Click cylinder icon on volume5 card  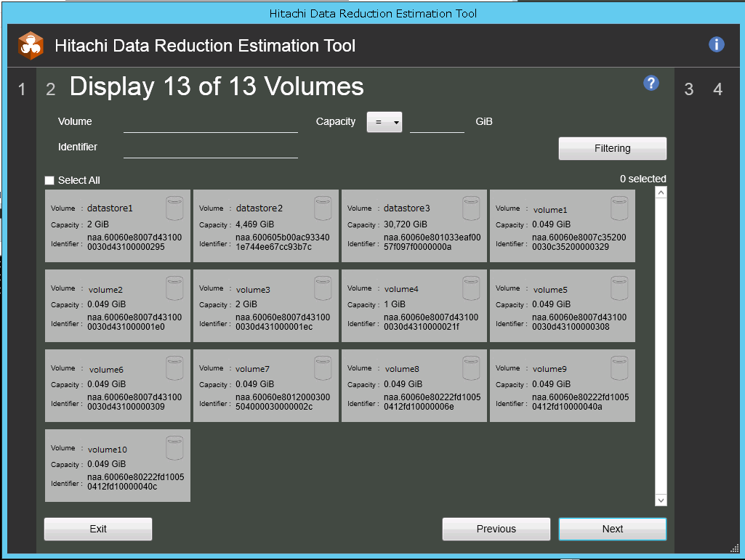coord(619,288)
